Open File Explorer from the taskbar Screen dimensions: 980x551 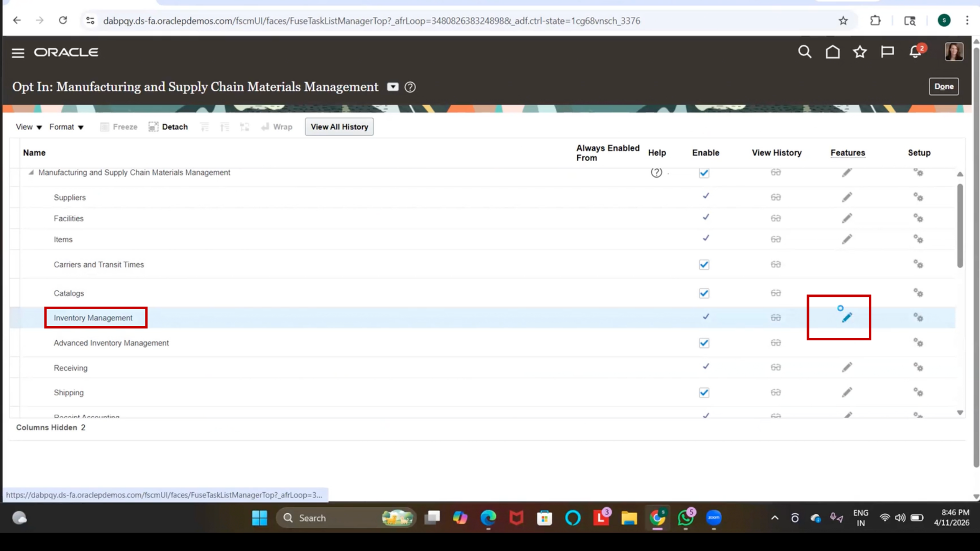[x=629, y=518]
